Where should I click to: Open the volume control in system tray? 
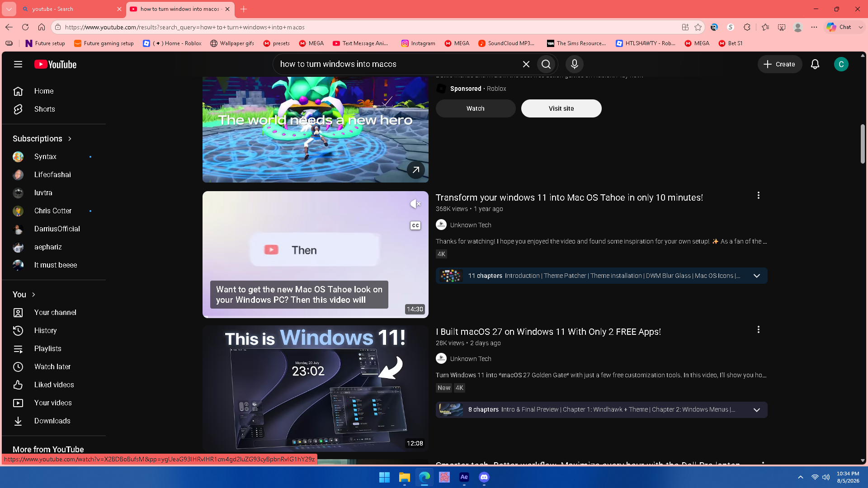(826, 477)
